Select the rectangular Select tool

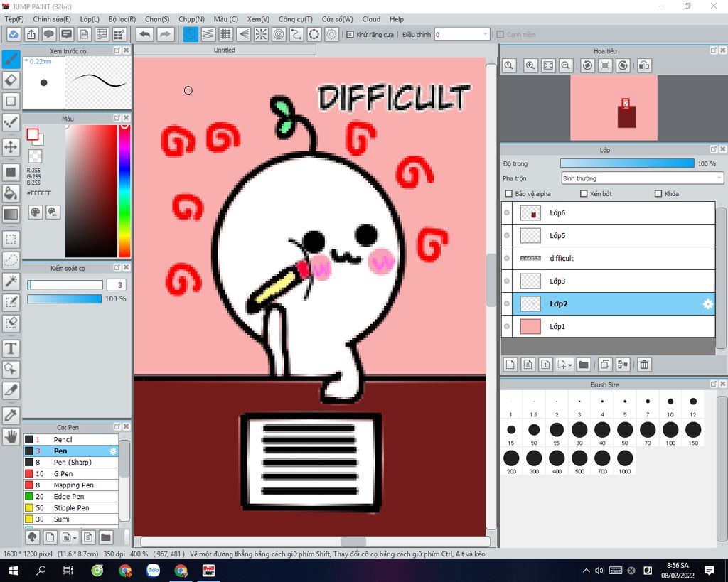point(11,239)
